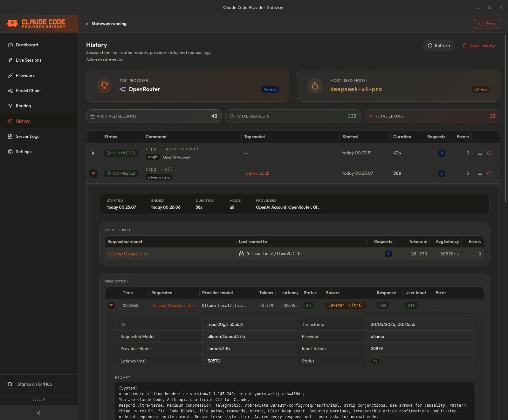Click the providers list OpenAI Account, OpenRouter

tap(288, 207)
